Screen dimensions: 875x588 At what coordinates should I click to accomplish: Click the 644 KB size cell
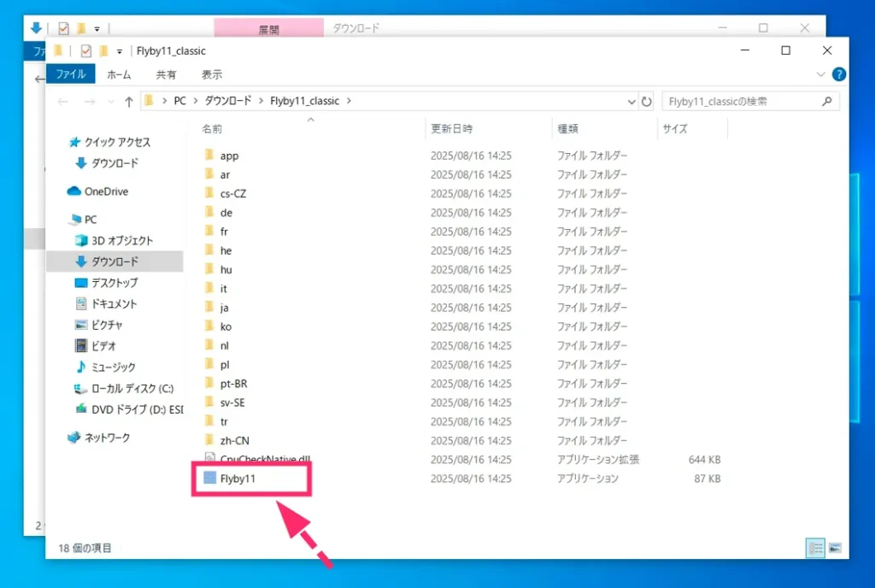pyautogui.click(x=704, y=460)
